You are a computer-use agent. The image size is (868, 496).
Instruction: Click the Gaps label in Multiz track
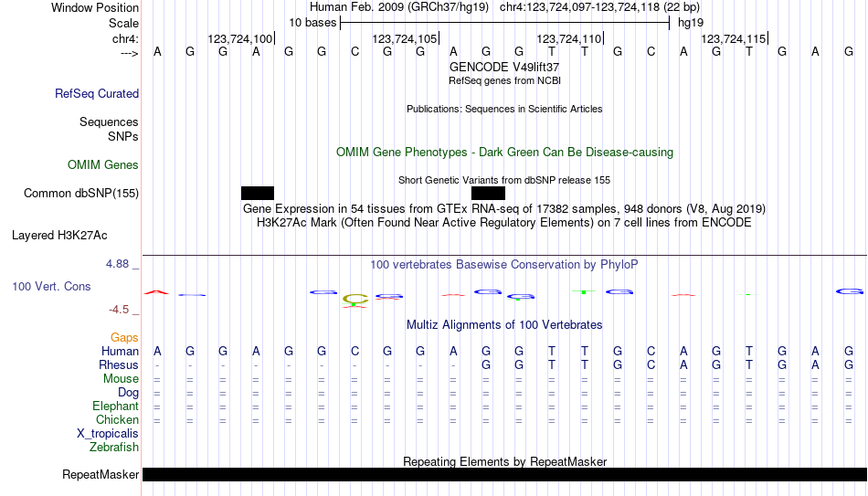point(124,338)
